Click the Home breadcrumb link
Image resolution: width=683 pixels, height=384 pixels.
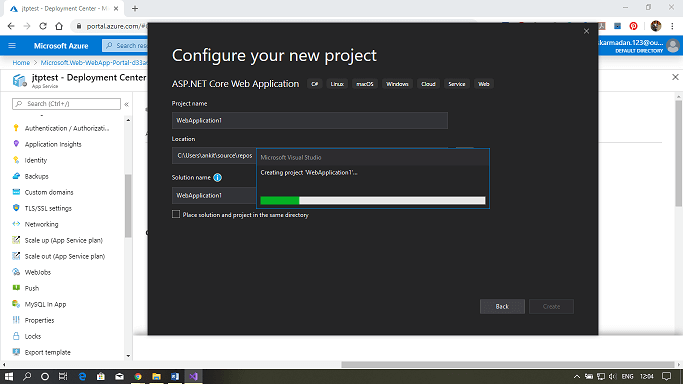point(21,63)
